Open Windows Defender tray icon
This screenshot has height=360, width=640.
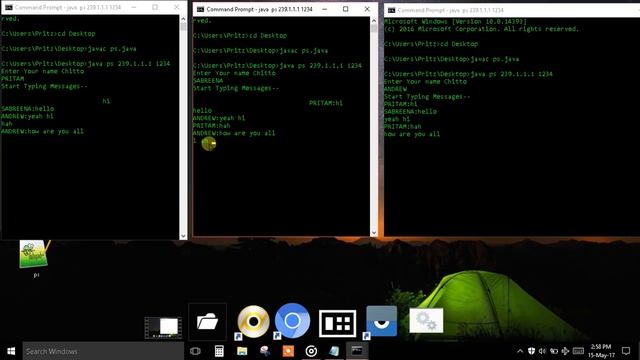pos(531,351)
